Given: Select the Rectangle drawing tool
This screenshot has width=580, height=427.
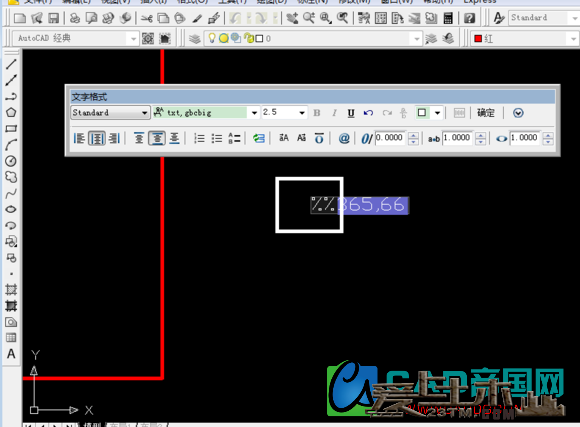Looking at the screenshot, I should (11, 129).
